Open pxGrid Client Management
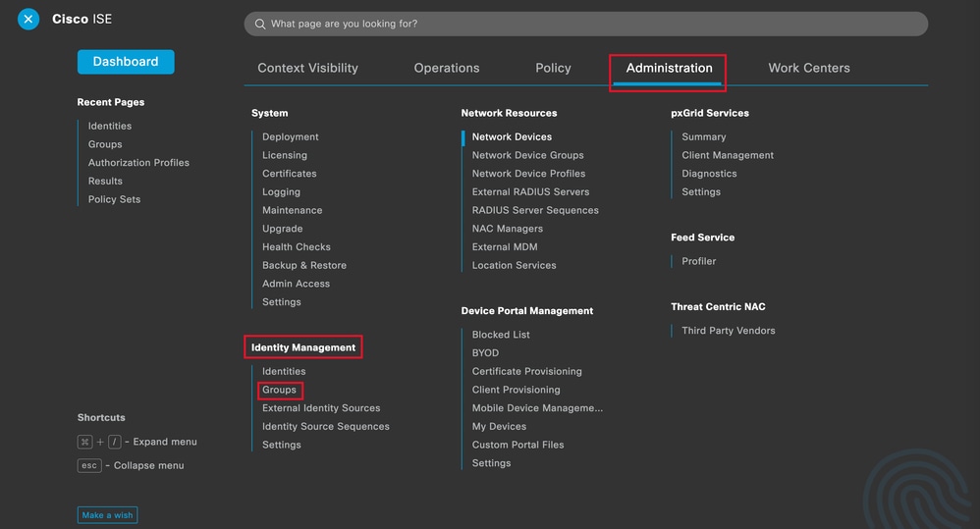The width and height of the screenshot is (980, 529). (728, 155)
